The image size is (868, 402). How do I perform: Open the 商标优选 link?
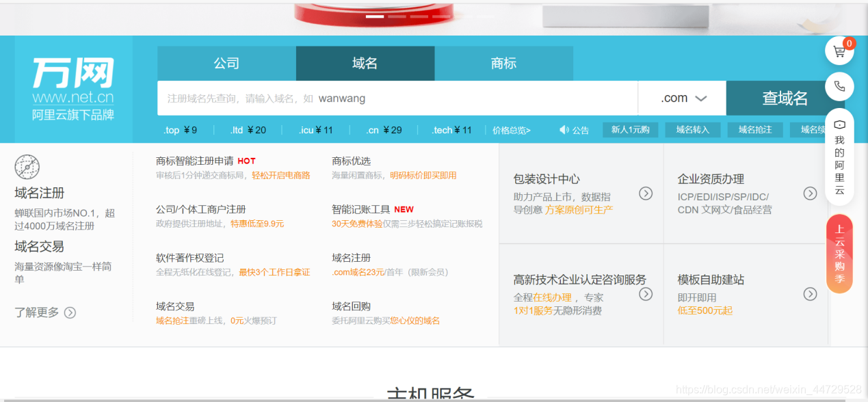click(x=351, y=161)
